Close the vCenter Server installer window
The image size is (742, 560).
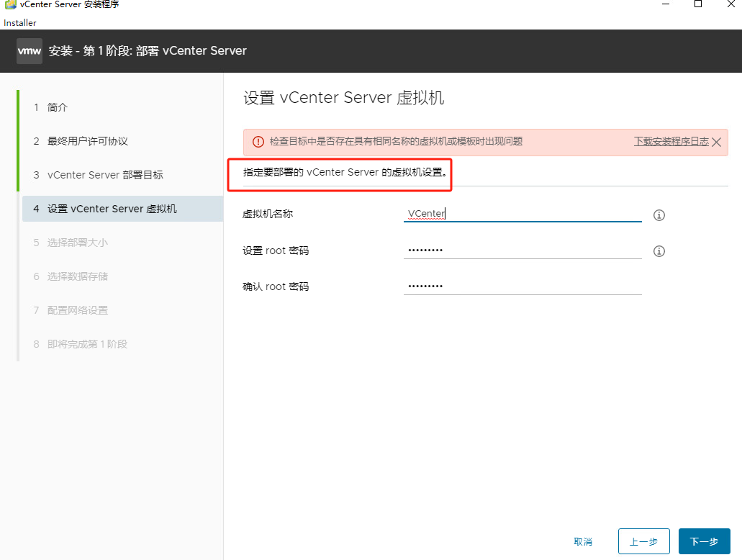point(730,4)
